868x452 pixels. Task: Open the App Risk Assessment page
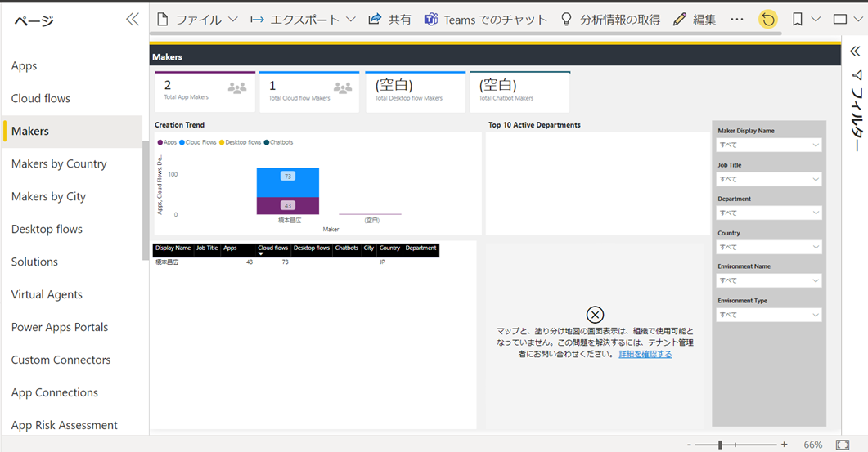click(x=65, y=425)
